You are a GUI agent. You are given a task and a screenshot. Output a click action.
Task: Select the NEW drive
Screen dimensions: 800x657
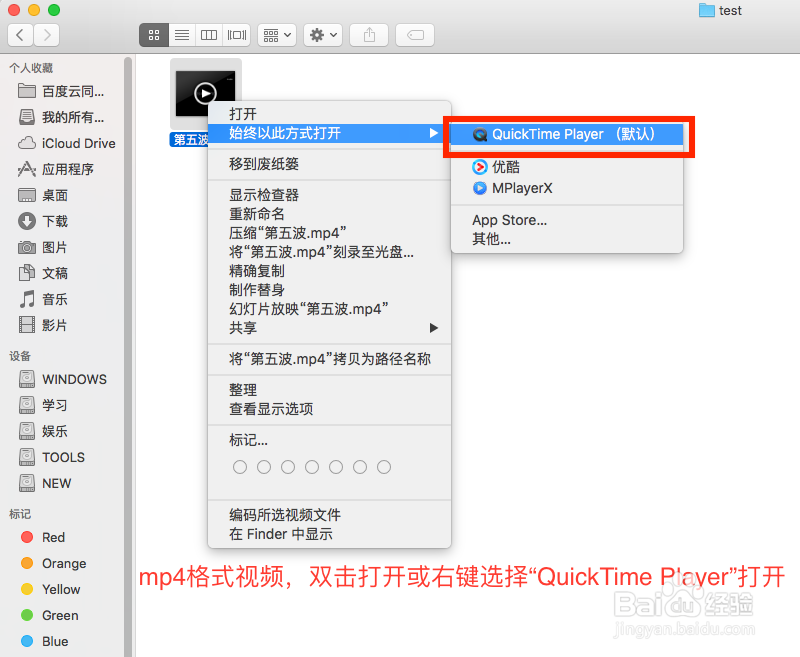click(45, 483)
